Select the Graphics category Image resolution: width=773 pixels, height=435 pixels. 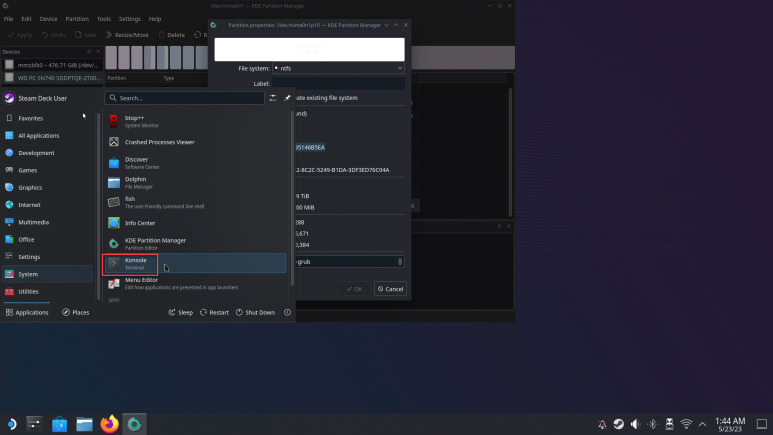pyautogui.click(x=47, y=187)
